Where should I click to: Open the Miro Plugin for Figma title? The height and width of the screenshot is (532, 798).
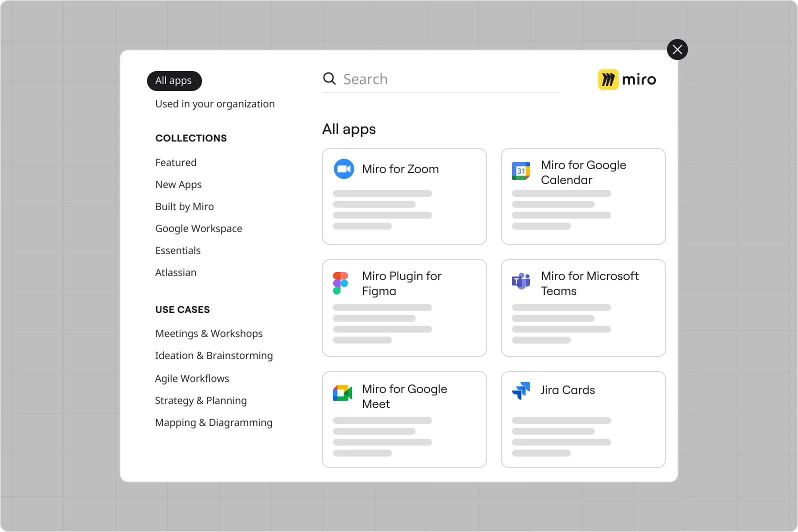[x=402, y=283]
